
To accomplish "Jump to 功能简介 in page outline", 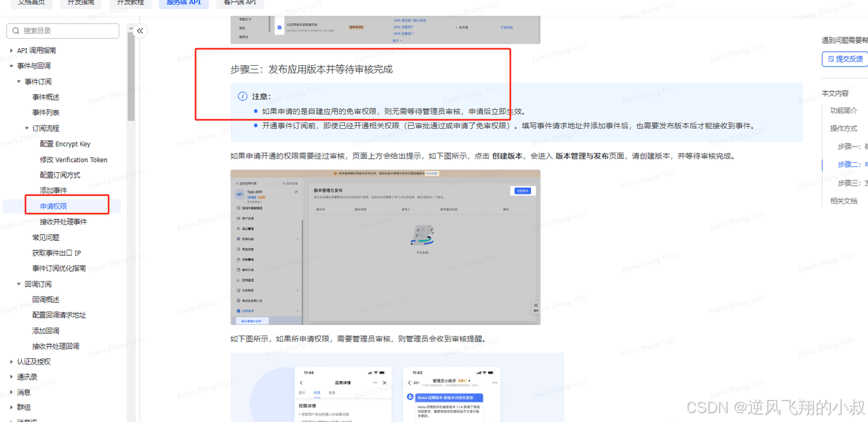I will [844, 110].
